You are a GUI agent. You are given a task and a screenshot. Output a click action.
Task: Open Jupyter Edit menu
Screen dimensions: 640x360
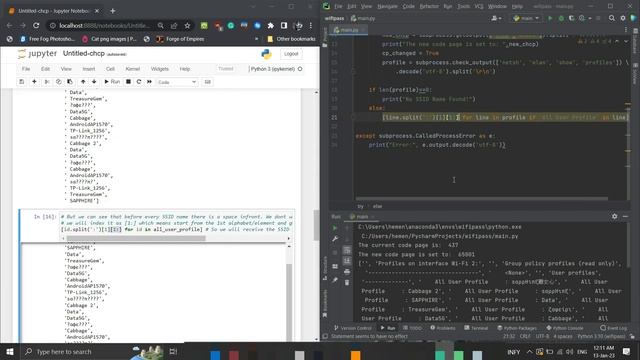[45, 69]
